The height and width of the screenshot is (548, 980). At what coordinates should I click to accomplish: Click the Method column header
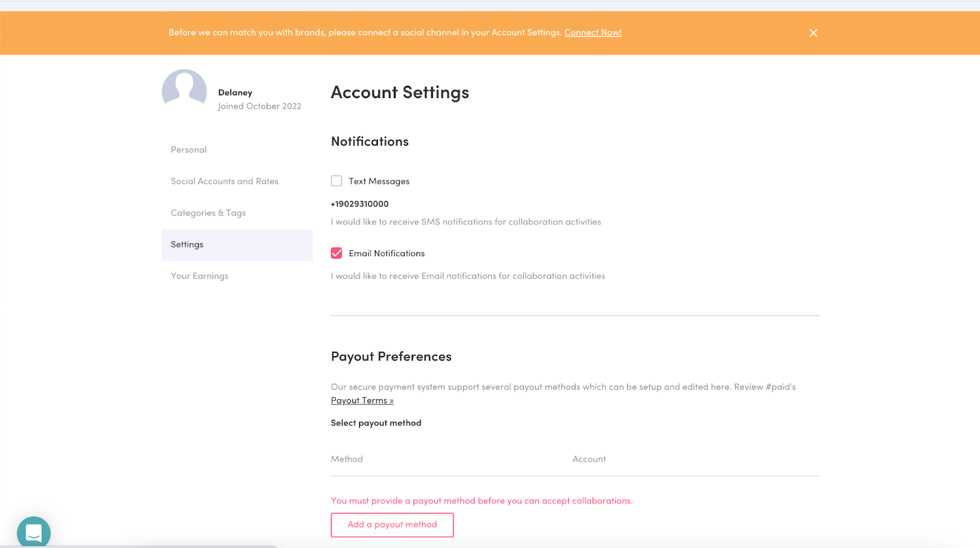(347, 459)
